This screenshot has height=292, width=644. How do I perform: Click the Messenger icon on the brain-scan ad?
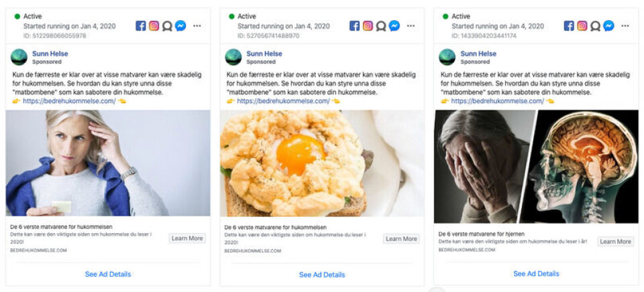[608, 26]
